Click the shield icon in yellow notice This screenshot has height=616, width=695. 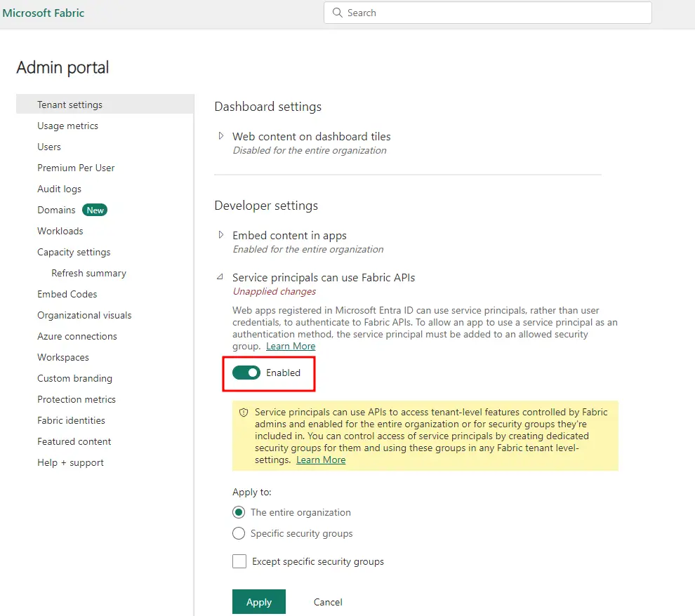(x=244, y=413)
